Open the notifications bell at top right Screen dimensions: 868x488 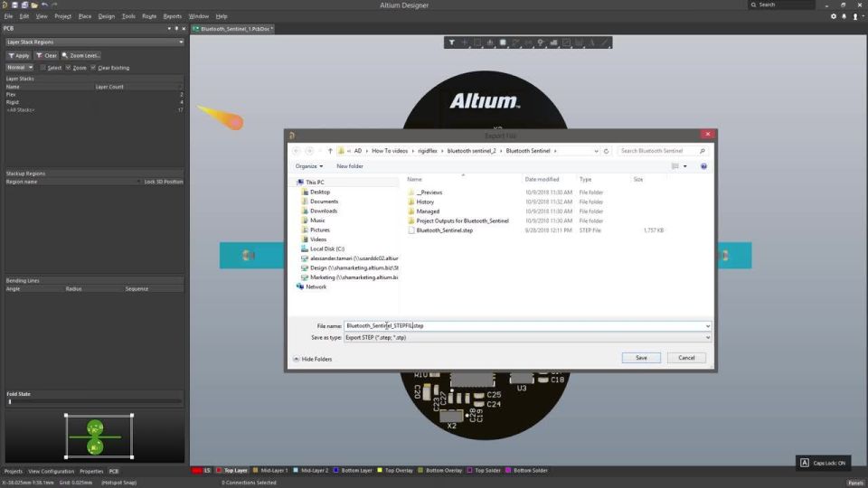pyautogui.click(x=844, y=16)
